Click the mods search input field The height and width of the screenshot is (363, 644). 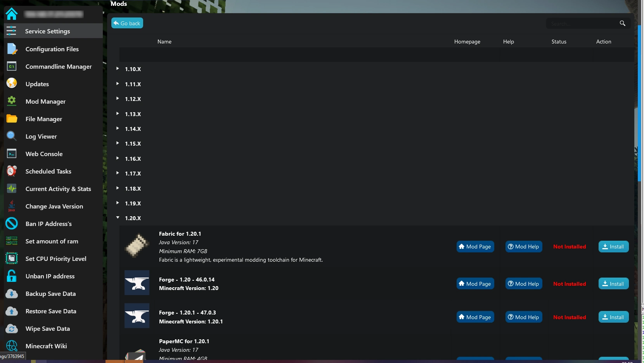(582, 24)
